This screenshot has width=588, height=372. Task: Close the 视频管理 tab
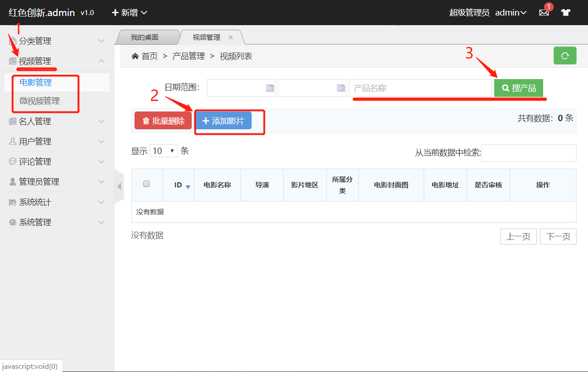pos(231,37)
